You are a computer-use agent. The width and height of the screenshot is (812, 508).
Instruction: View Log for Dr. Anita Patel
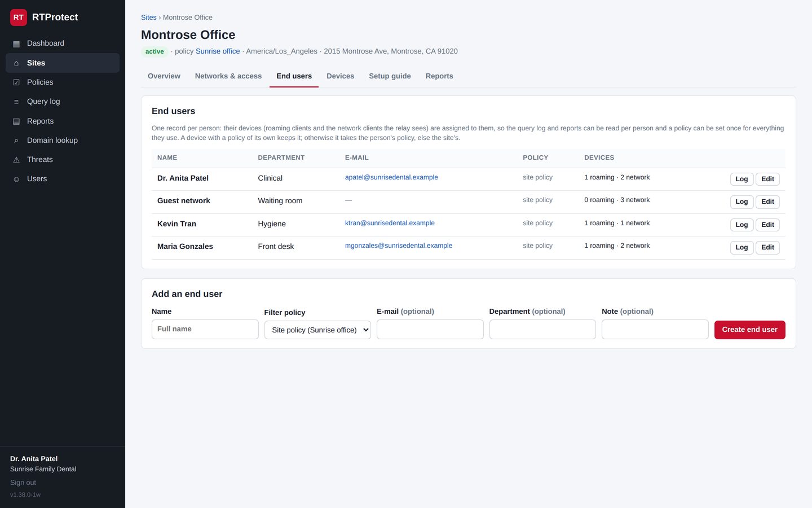[x=742, y=179]
